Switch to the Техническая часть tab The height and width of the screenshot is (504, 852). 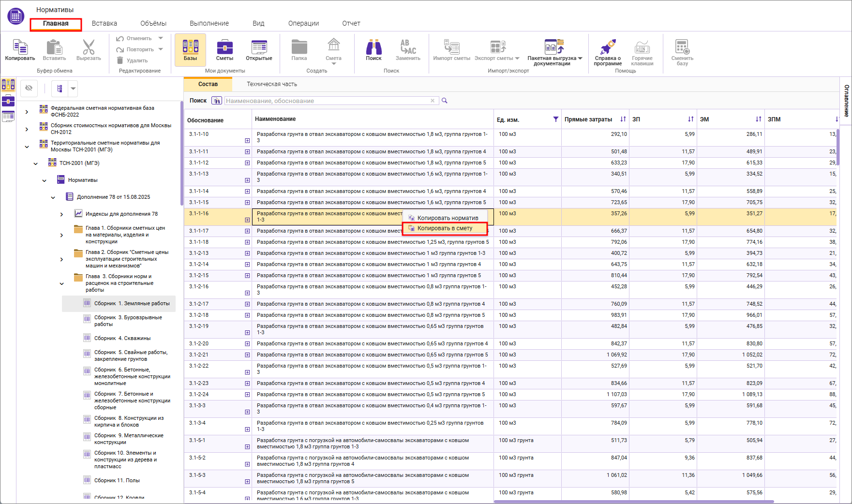(271, 84)
